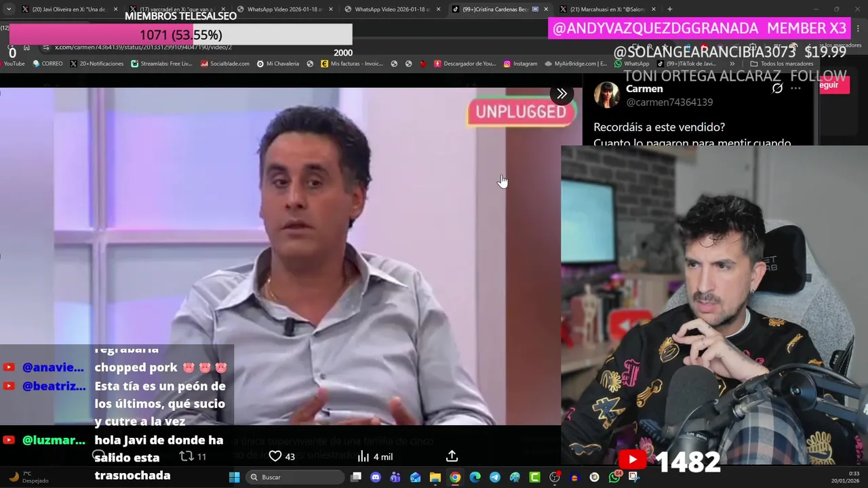Like the tweet with heart icon
Screen dimensions: 868x488
pyautogui.click(x=275, y=456)
